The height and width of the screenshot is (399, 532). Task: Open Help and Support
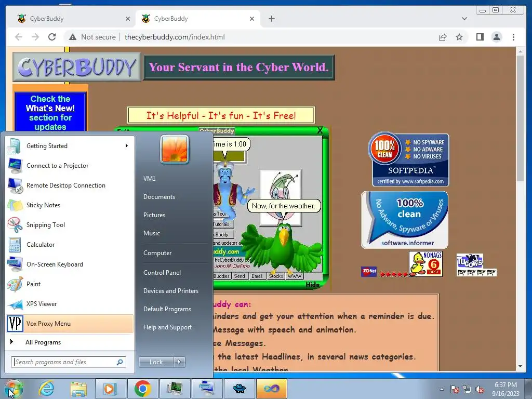168,327
